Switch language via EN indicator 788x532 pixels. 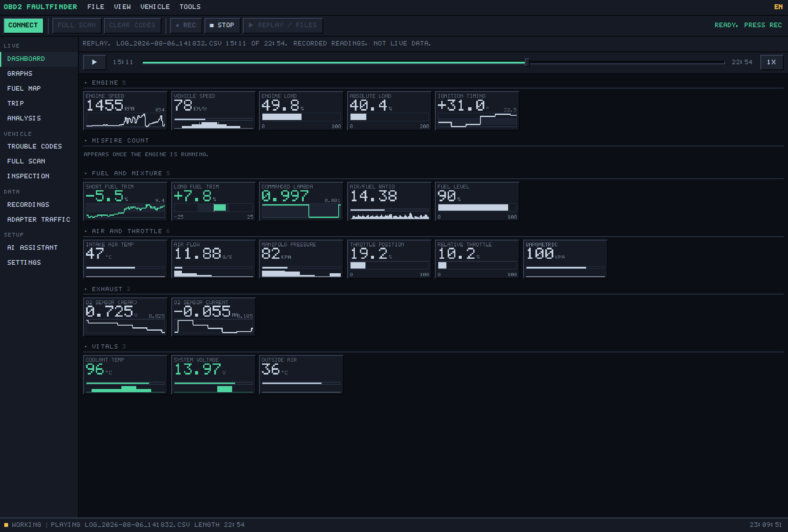pos(778,7)
